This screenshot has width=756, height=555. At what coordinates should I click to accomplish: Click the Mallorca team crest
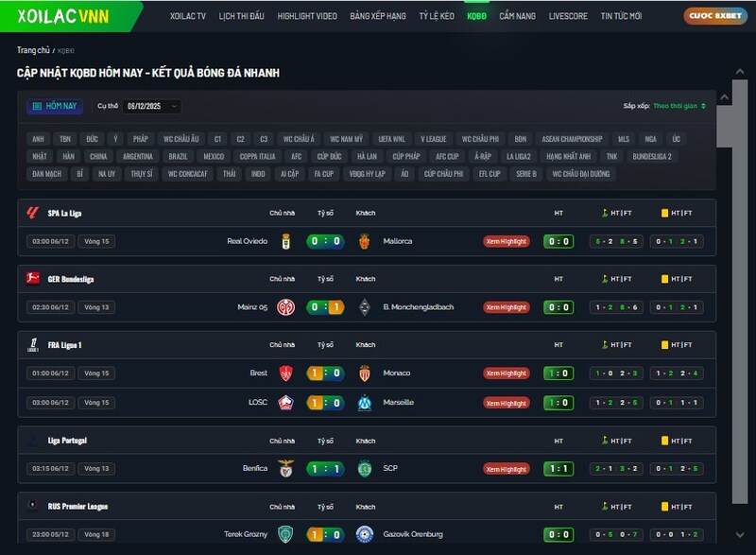click(365, 241)
